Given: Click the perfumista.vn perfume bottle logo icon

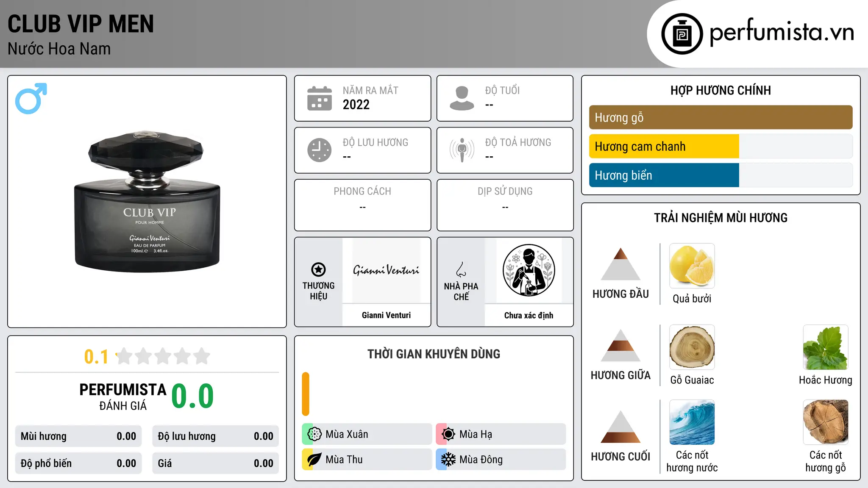Looking at the screenshot, I should click(682, 34).
